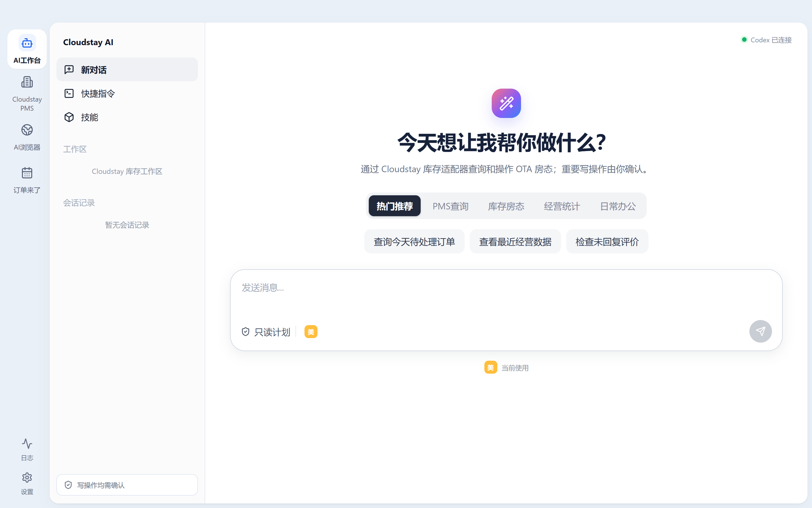Image resolution: width=812 pixels, height=508 pixels.
Task: Click the shield icon beside 只读计划
Action: tap(246, 332)
